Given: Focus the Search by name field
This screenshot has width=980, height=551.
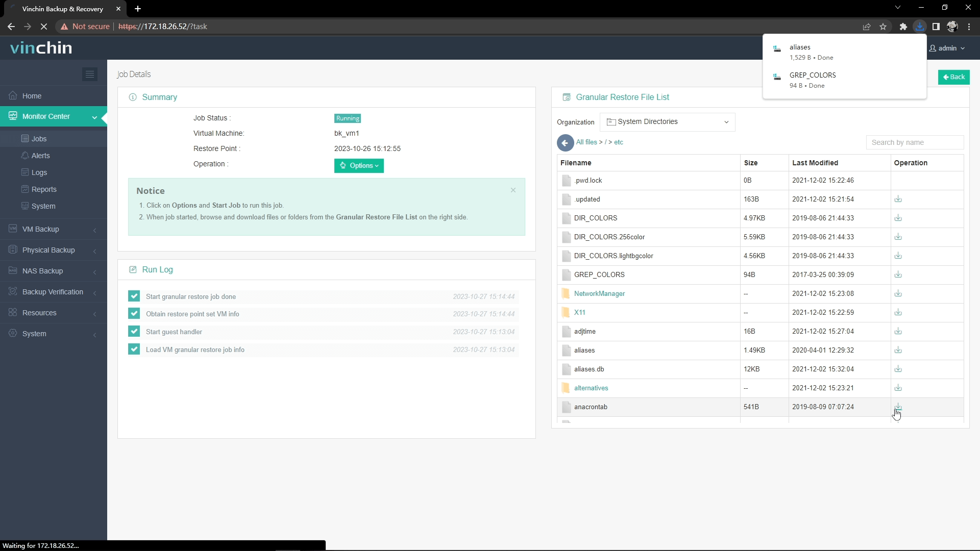Looking at the screenshot, I should coord(915,142).
